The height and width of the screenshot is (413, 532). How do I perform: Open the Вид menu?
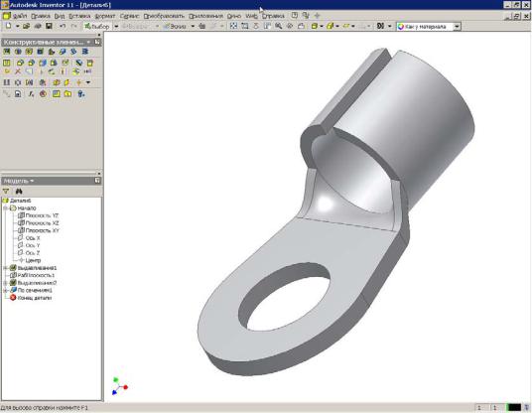click(60, 16)
